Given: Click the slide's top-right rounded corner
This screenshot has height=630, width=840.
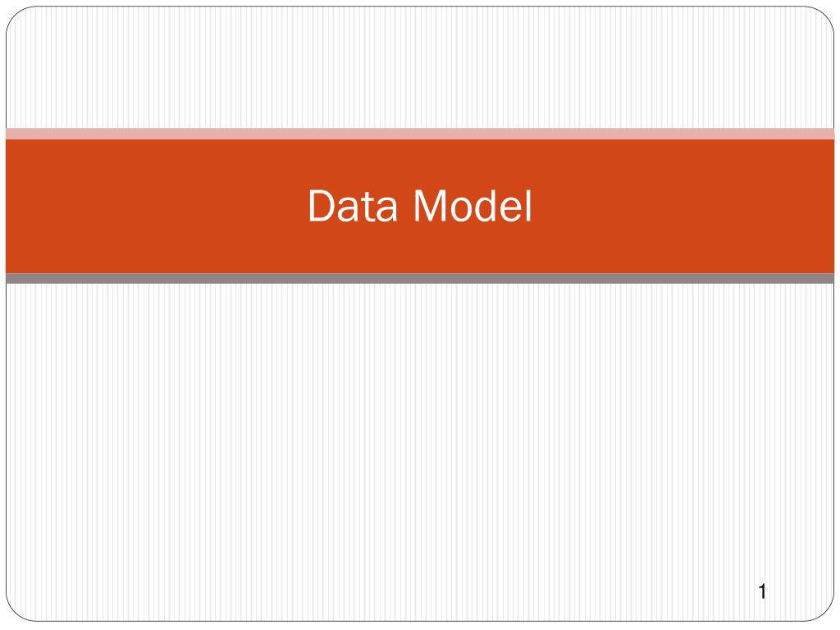Looking at the screenshot, I should pos(824,16).
